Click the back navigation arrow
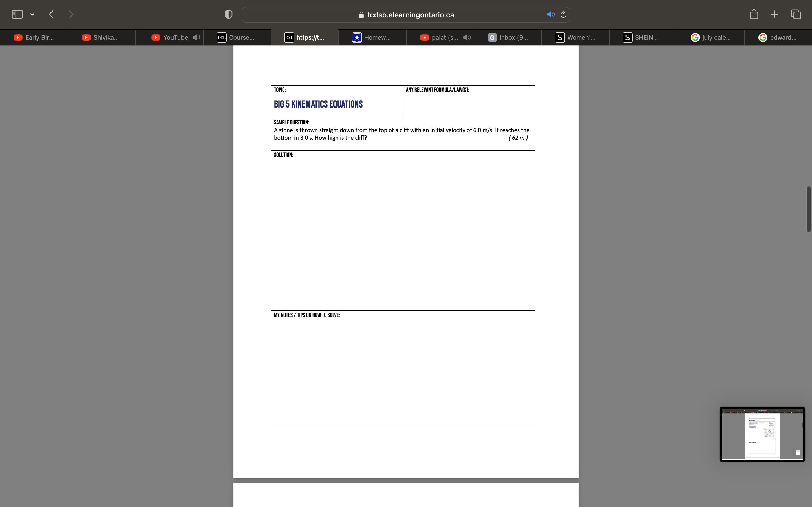Image resolution: width=812 pixels, height=507 pixels. (x=51, y=14)
